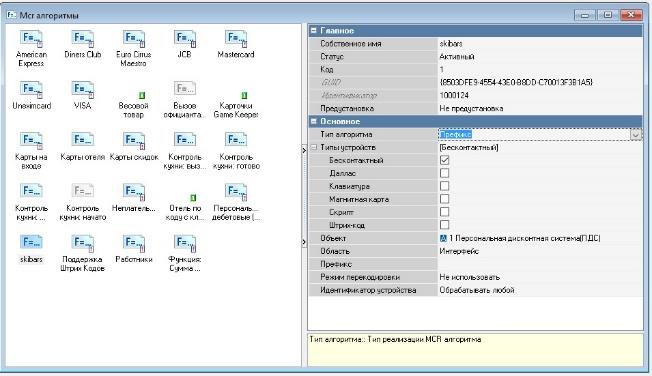Collapse the Главное property section
This screenshot has width=652, height=376.
click(x=314, y=30)
